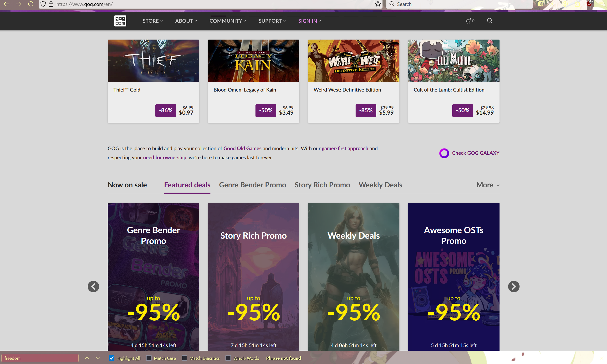Click the GOG.com logo
This screenshot has width=607, height=364.
120,21
